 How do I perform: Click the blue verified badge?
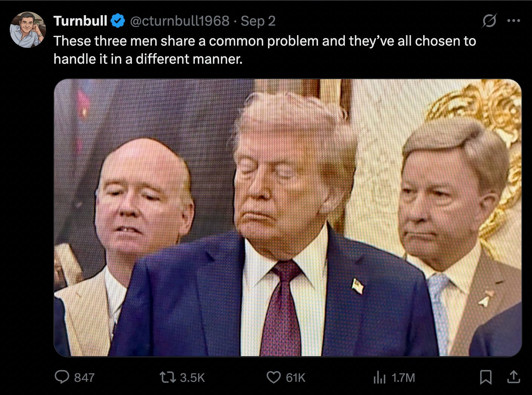coord(118,21)
